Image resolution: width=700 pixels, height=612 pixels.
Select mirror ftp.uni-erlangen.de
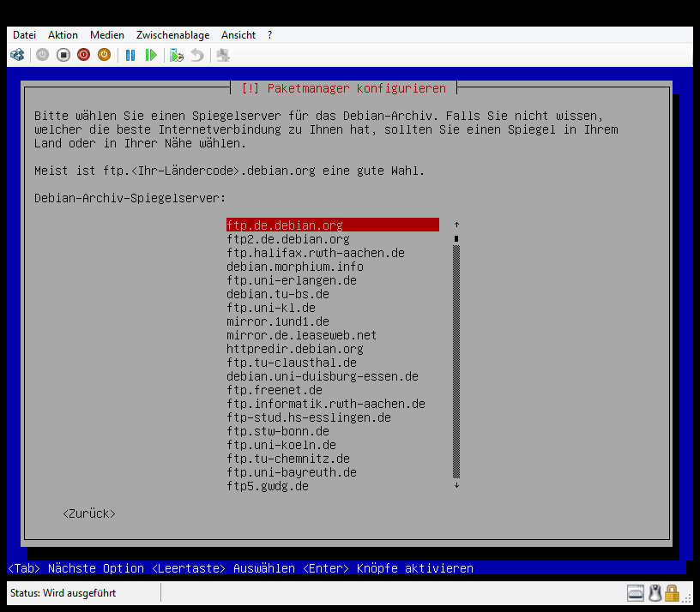coord(292,280)
